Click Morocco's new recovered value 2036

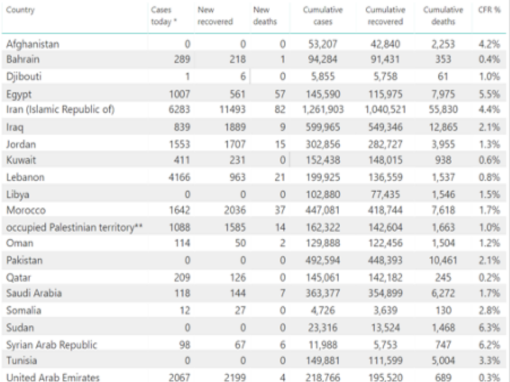235,210
